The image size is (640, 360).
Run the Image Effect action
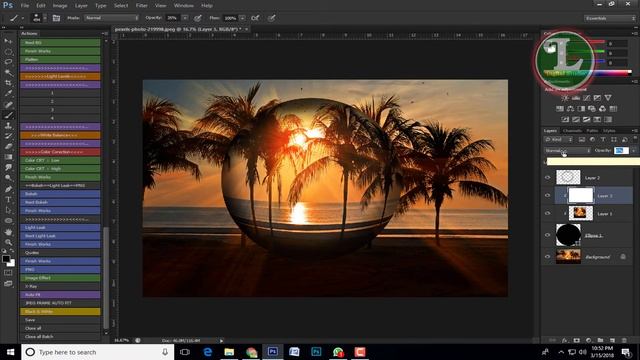tap(60, 278)
